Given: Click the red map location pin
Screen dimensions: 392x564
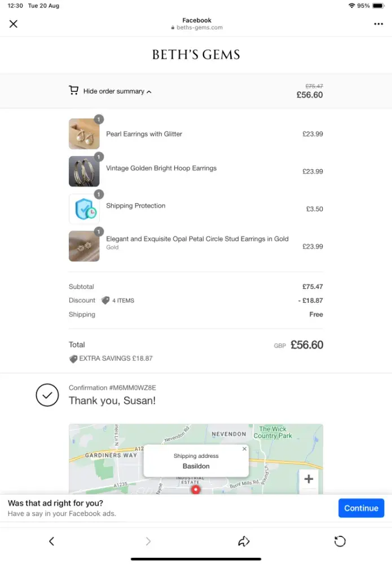Looking at the screenshot, I should (196, 489).
